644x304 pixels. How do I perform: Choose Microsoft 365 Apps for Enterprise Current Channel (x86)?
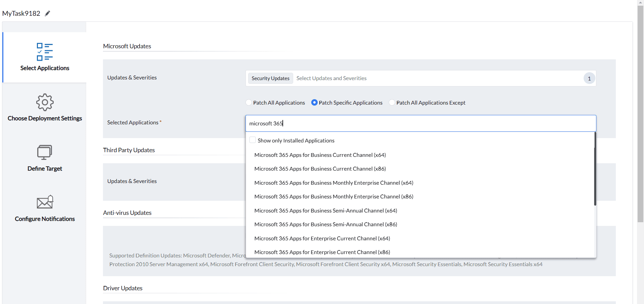[x=322, y=252]
